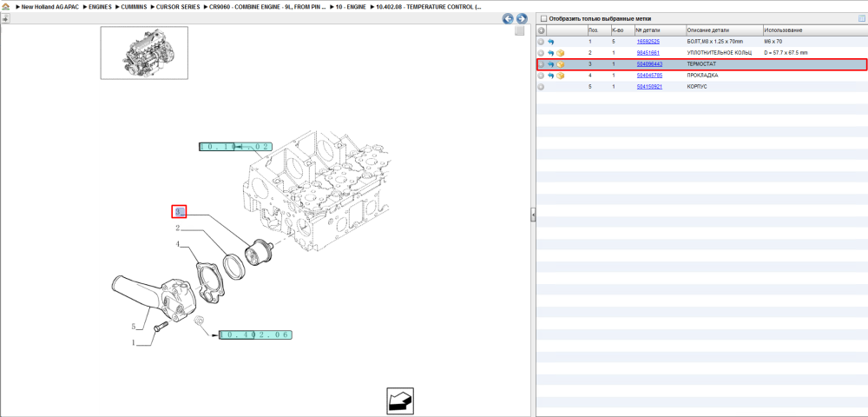The width and height of the screenshot is (868, 417).
Task: Select callout 5 on the diagram
Action: (x=134, y=326)
